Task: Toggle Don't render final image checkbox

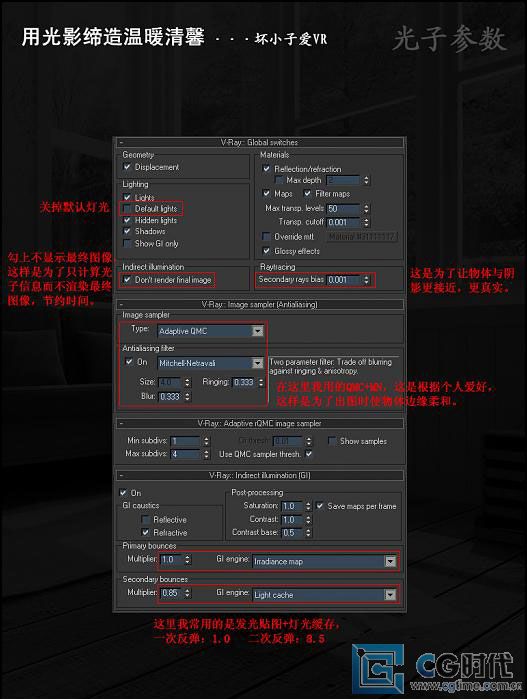Action: coord(128,280)
